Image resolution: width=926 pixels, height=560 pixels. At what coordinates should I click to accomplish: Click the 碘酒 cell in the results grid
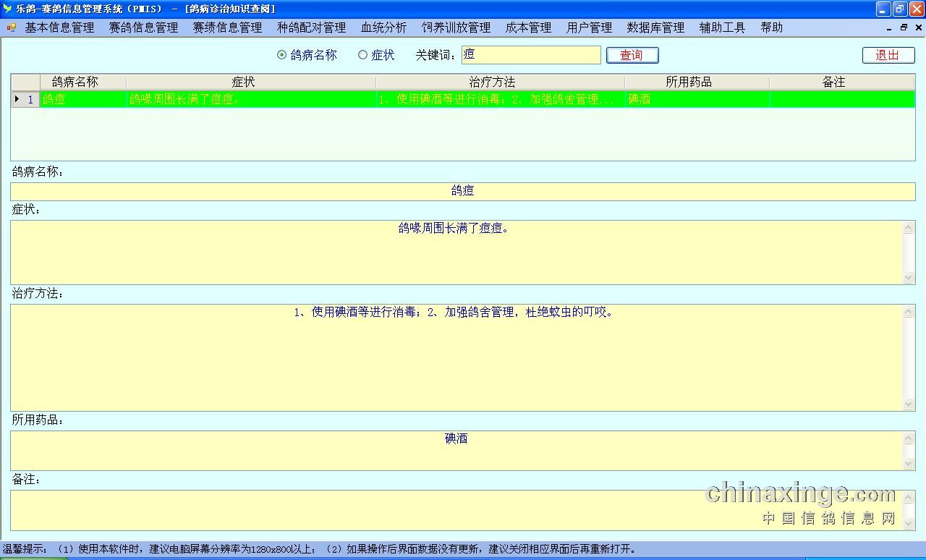[697, 99]
